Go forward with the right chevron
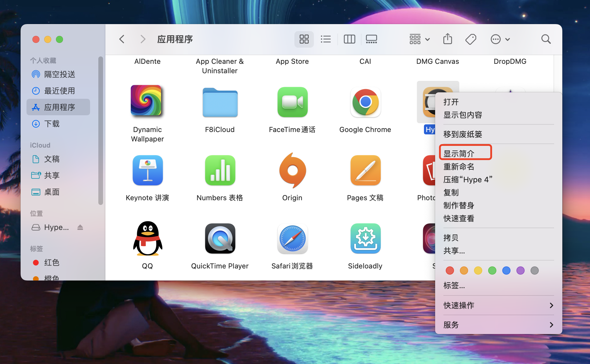The width and height of the screenshot is (590, 364). click(x=143, y=39)
